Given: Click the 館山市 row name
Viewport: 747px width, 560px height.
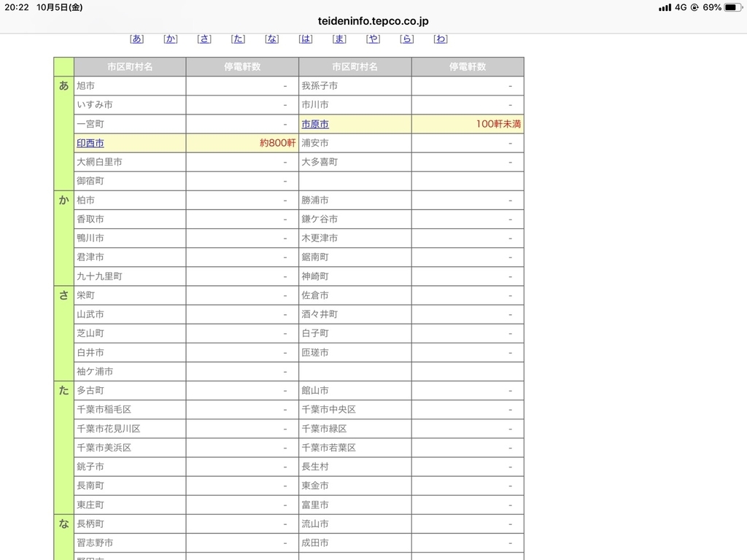Looking at the screenshot, I should pyautogui.click(x=315, y=391).
